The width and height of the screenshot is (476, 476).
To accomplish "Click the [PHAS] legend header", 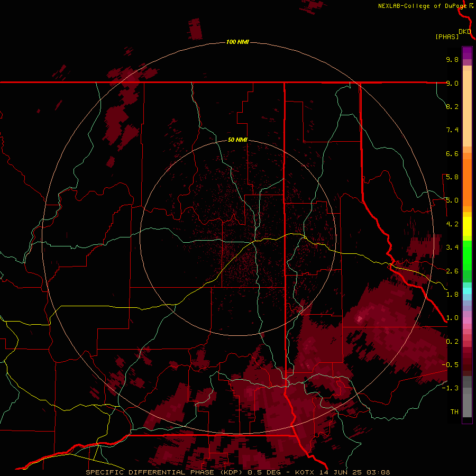I will pos(447,36).
